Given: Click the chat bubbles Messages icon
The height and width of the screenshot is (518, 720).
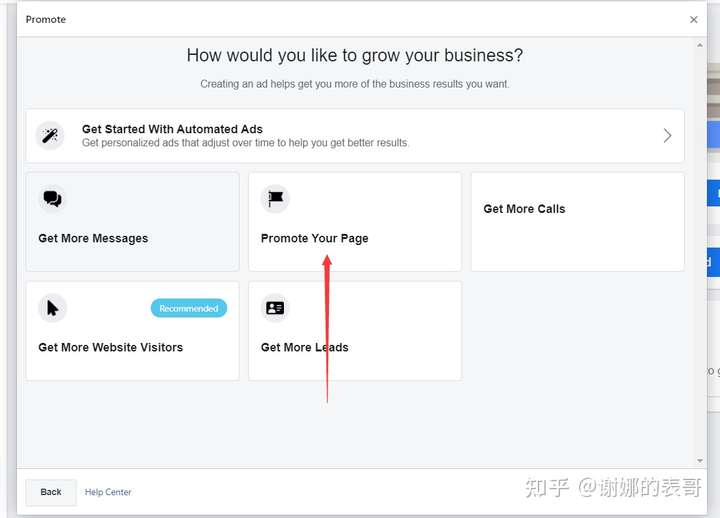Looking at the screenshot, I should click(52, 199).
